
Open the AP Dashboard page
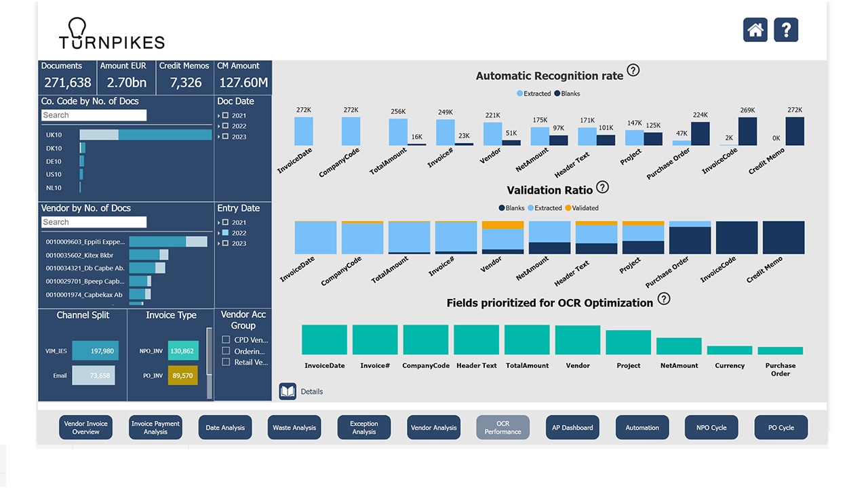point(572,428)
